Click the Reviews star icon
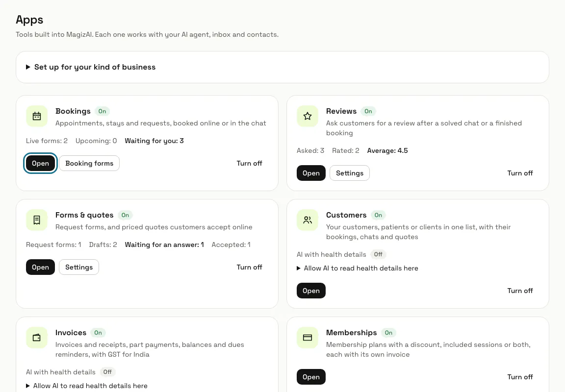 pyautogui.click(x=308, y=116)
